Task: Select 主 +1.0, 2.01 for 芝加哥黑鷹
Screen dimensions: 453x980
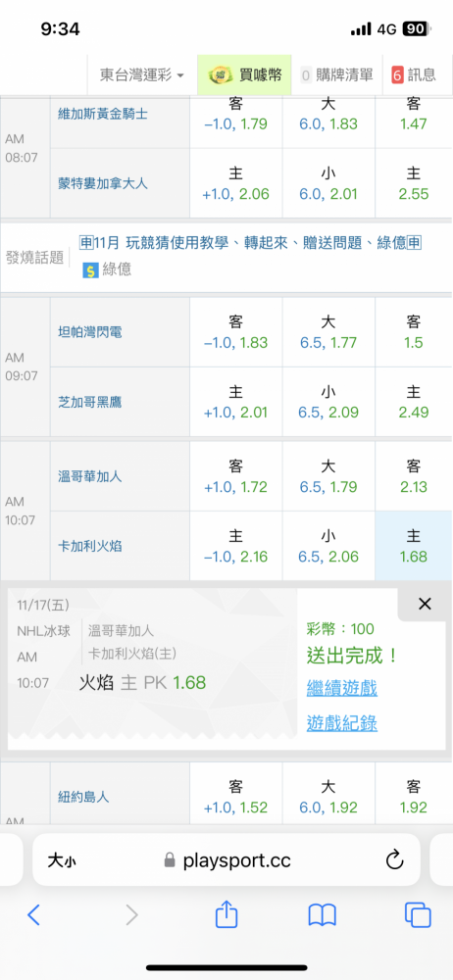Action: 236,402
